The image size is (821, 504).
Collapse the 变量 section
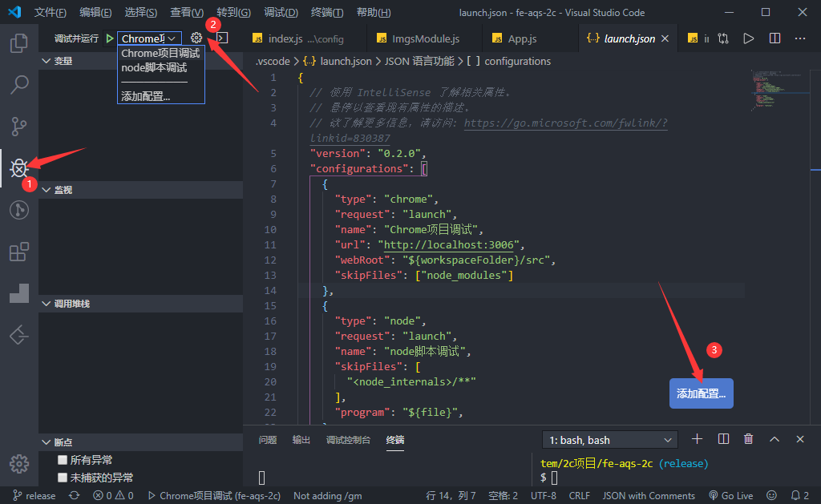pyautogui.click(x=46, y=61)
